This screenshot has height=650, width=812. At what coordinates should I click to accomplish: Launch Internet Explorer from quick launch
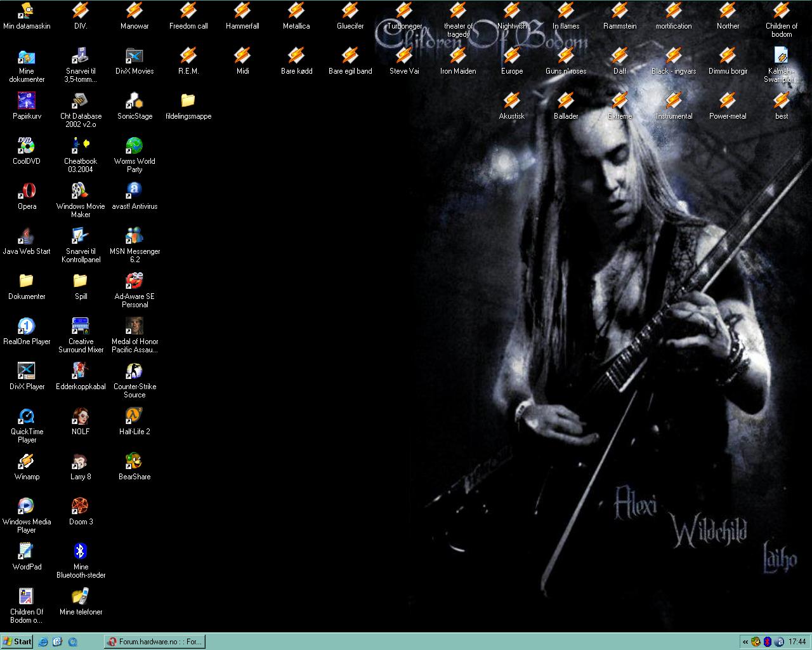tap(43, 642)
